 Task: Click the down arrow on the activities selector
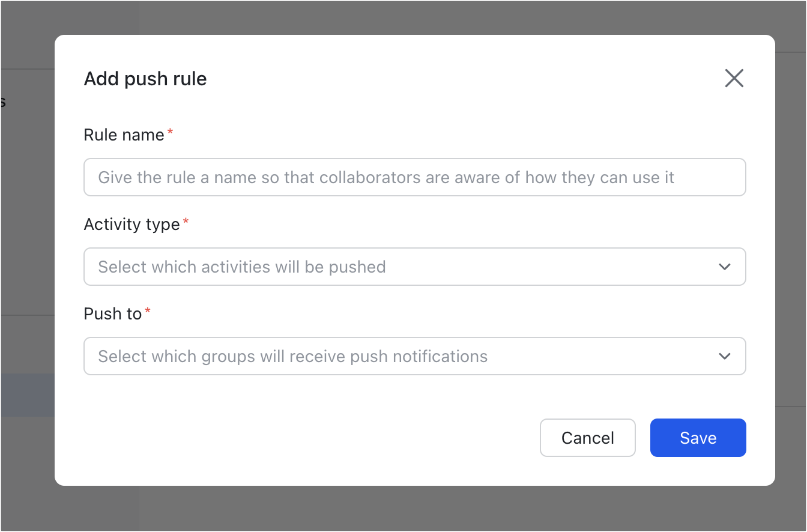pos(725,267)
